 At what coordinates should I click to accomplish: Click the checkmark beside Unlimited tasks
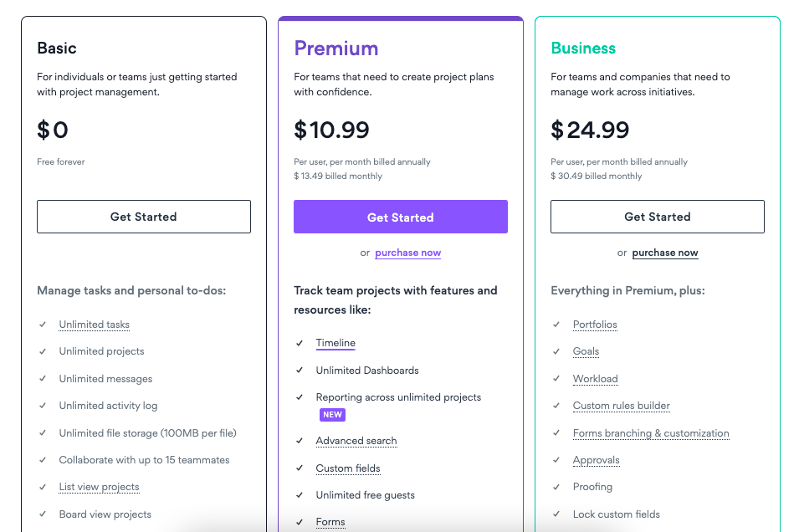(42, 325)
